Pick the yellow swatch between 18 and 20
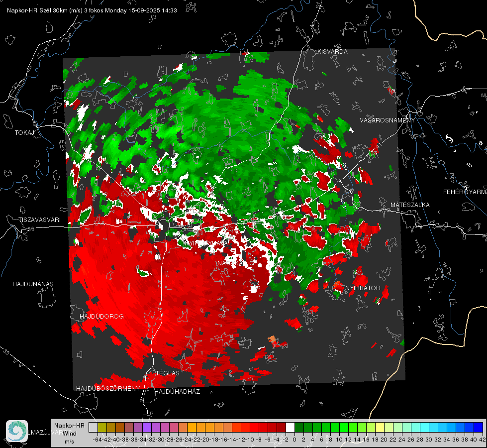487x448 pixels. (380, 428)
